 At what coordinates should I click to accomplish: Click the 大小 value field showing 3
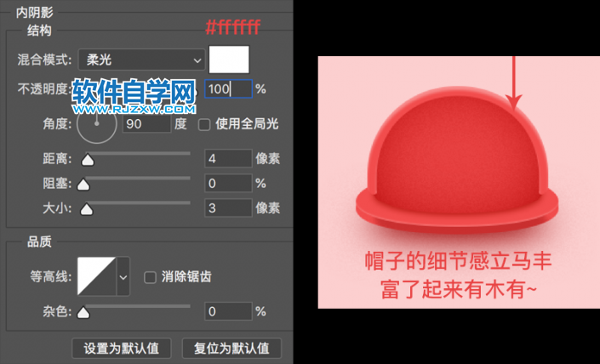[x=228, y=208]
